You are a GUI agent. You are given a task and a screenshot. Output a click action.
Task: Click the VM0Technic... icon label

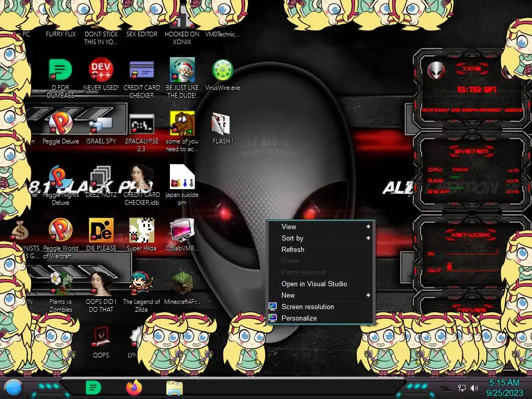(222, 34)
